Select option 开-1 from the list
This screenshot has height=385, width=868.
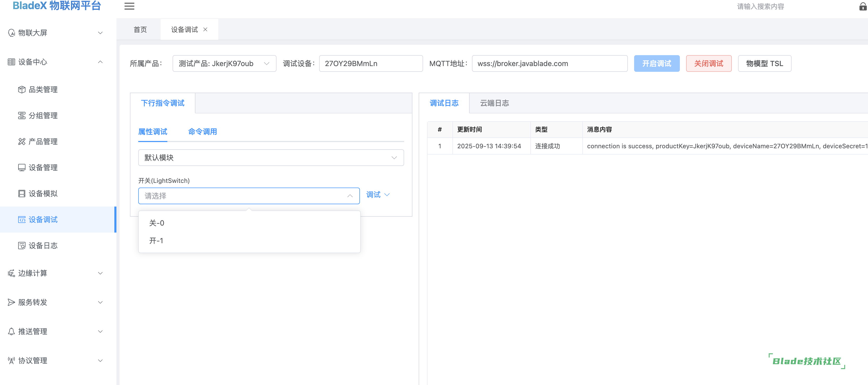coord(249,241)
